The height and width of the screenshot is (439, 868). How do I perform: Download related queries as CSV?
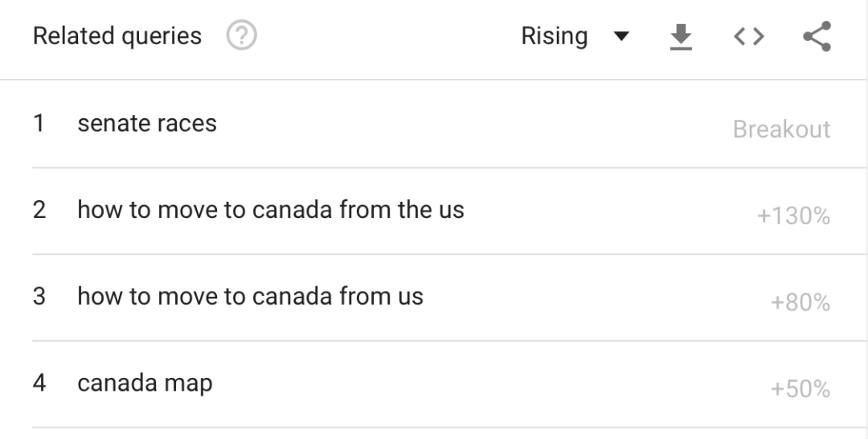click(681, 36)
